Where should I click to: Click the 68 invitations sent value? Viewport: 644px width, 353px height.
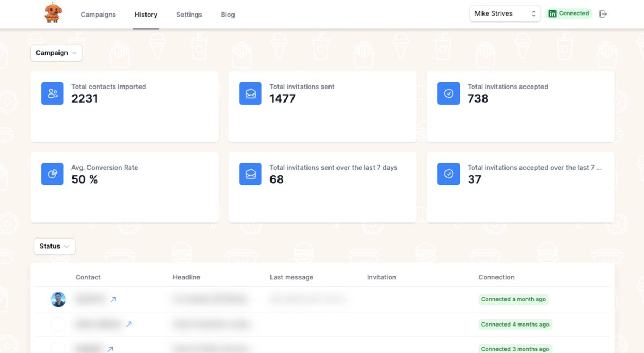pos(276,179)
